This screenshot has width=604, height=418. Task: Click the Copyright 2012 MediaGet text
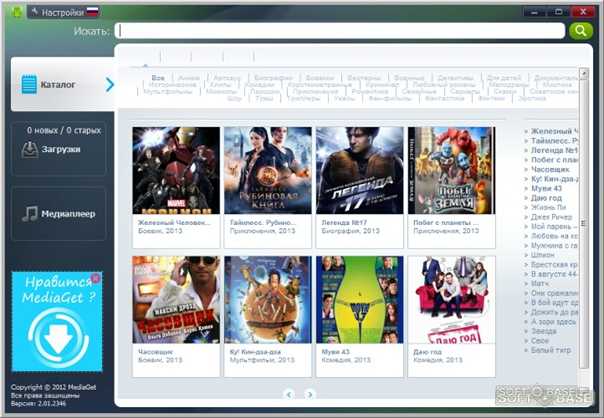(x=53, y=388)
